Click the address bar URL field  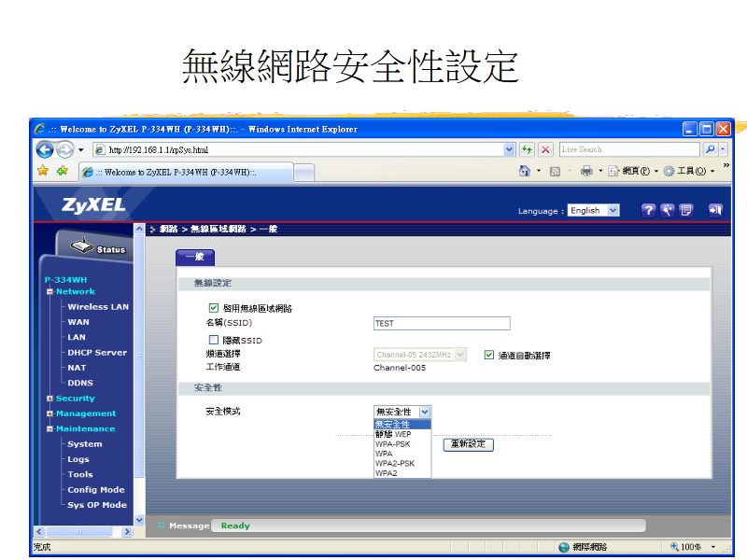pos(304,149)
